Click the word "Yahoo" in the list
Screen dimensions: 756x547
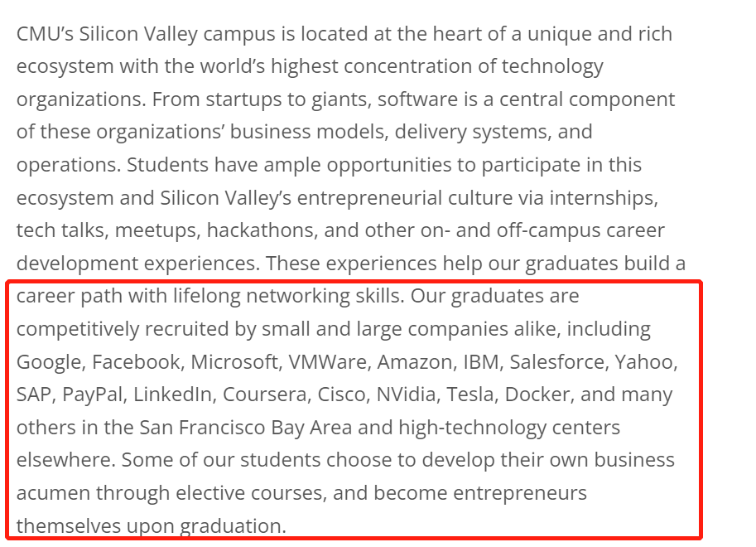643,362
